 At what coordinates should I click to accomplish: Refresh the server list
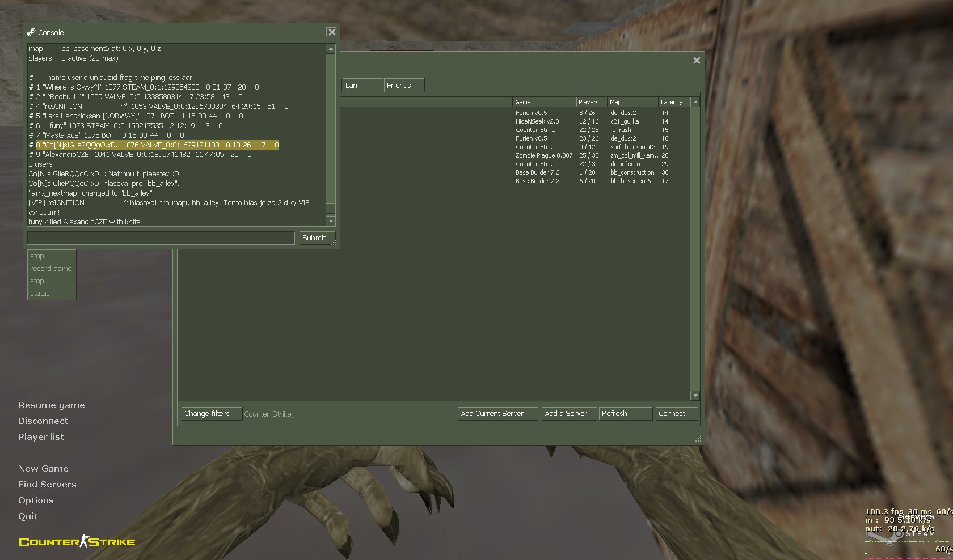click(626, 414)
